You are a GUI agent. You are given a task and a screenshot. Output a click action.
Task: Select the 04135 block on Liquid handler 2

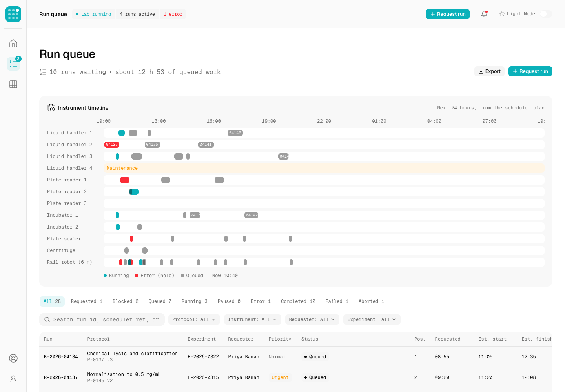(x=152, y=145)
